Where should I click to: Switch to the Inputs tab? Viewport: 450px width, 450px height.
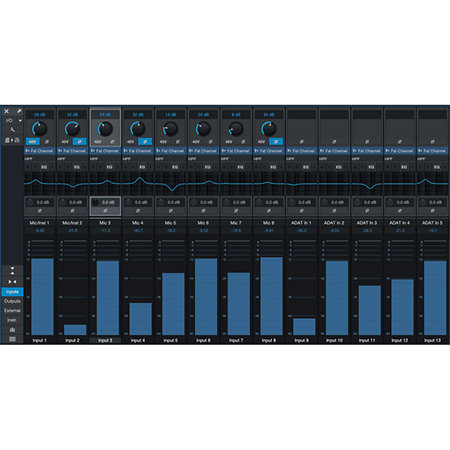tap(12, 292)
